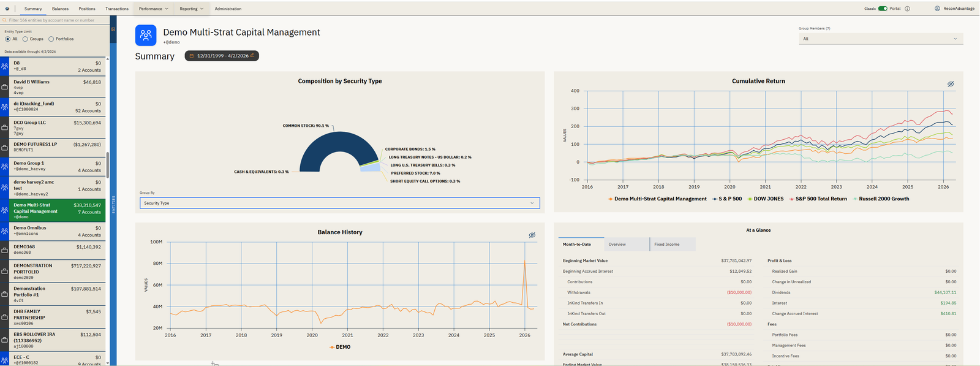This screenshot has height=366, width=980.
Task: Click the search magnifier icon in entity filter
Action: tap(5, 20)
